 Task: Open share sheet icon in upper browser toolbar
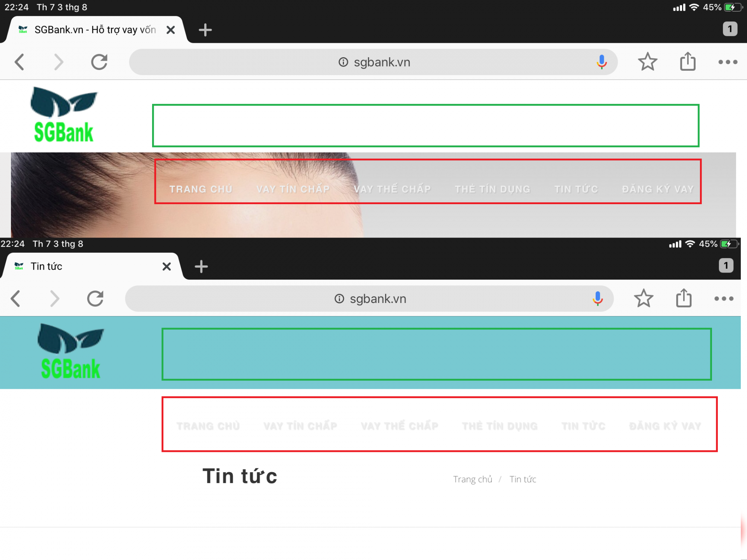coord(688,61)
